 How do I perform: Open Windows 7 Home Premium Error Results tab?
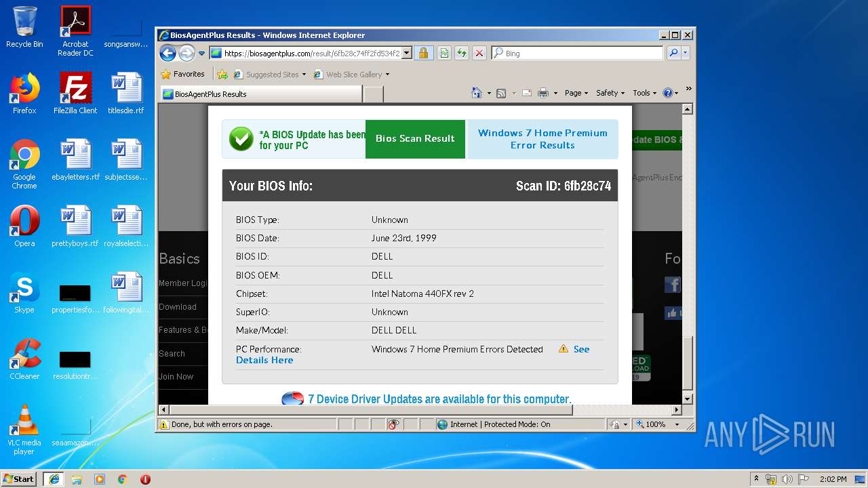click(x=542, y=139)
